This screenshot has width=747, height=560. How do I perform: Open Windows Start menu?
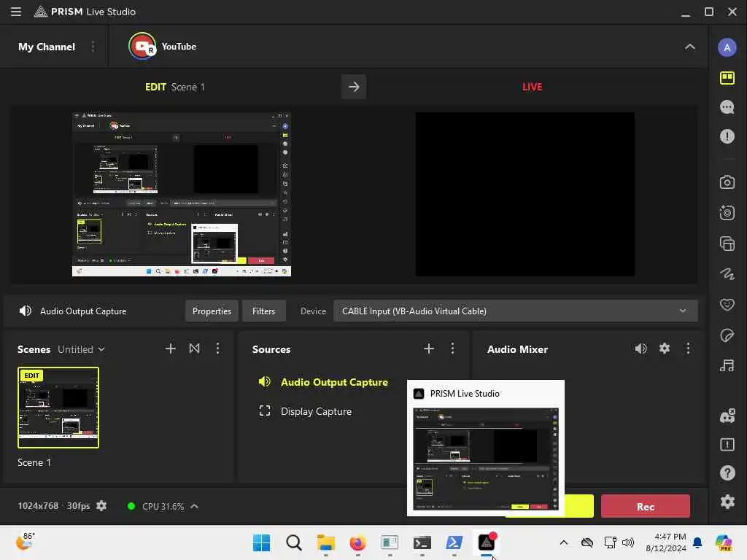click(x=261, y=542)
